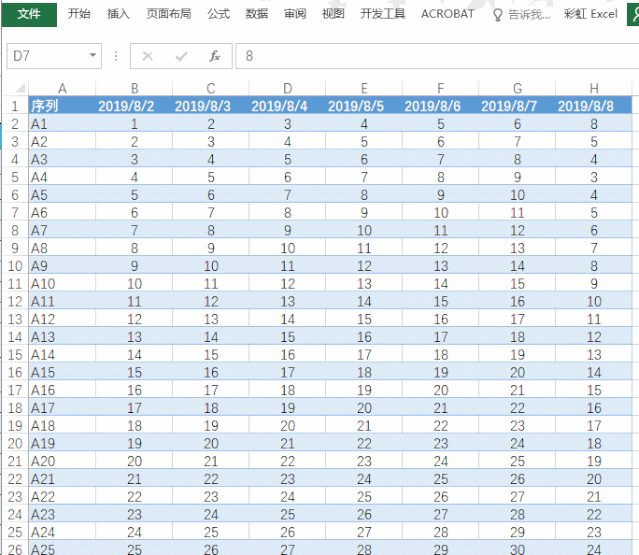Select the 2019/8/8 value in row A1
This screenshot has height=555, width=639.
tap(594, 124)
